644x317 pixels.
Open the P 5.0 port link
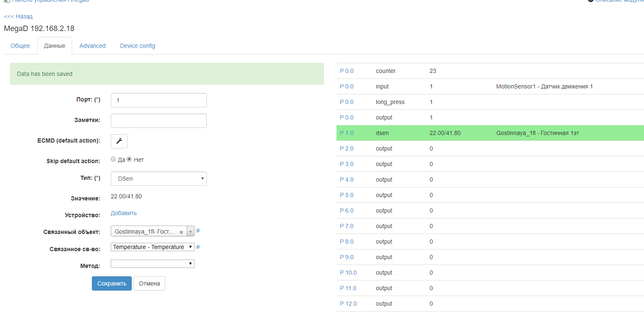point(347,195)
